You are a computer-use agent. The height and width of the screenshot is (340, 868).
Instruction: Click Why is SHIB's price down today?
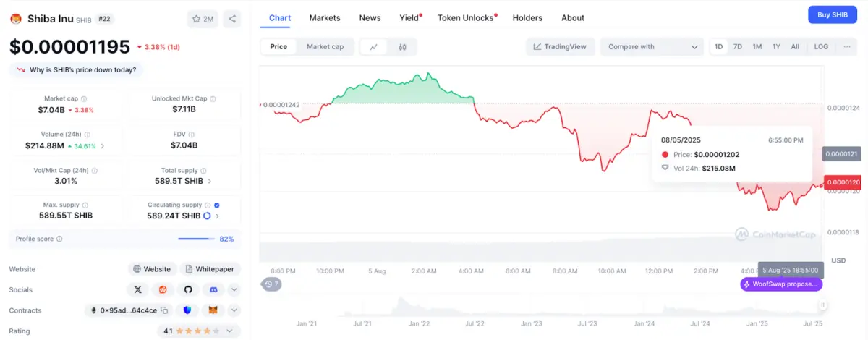pyautogui.click(x=77, y=70)
